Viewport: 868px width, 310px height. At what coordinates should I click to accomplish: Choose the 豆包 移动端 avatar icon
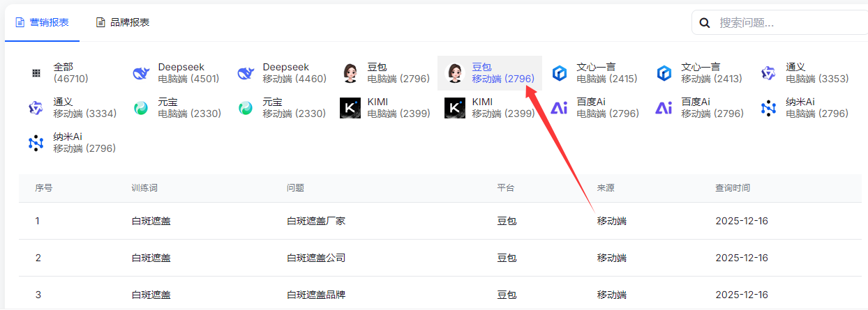(455, 73)
